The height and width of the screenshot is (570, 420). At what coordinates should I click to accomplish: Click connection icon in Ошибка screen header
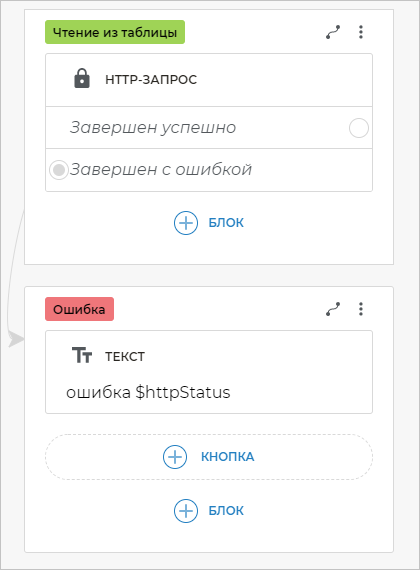point(333,309)
